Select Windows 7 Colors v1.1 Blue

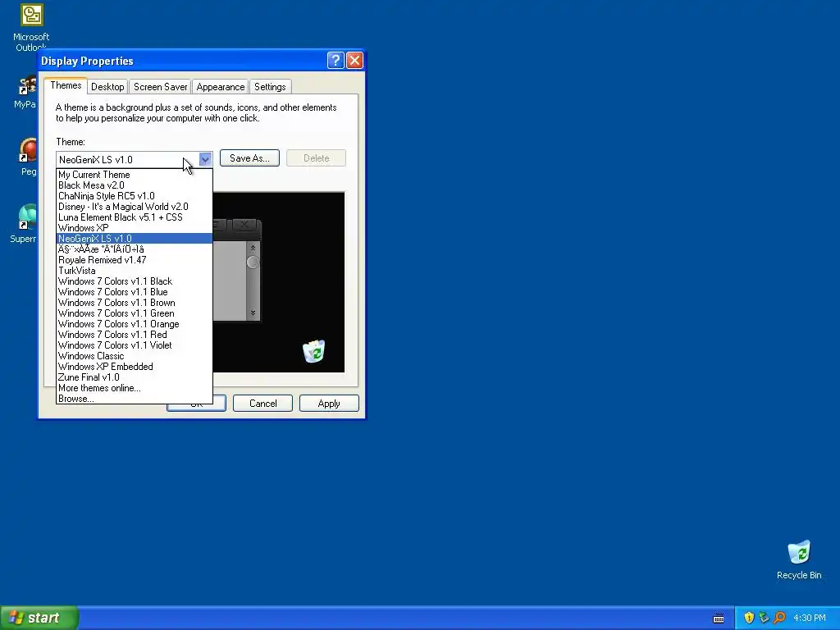click(135, 292)
